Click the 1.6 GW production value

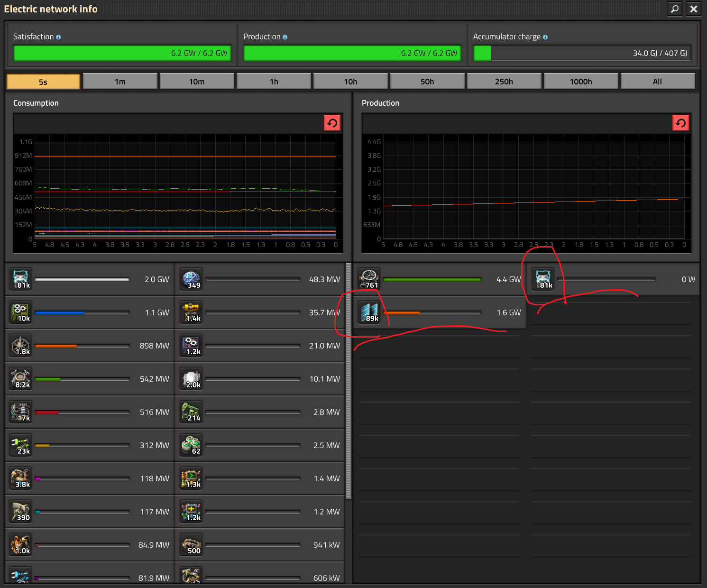coord(509,312)
